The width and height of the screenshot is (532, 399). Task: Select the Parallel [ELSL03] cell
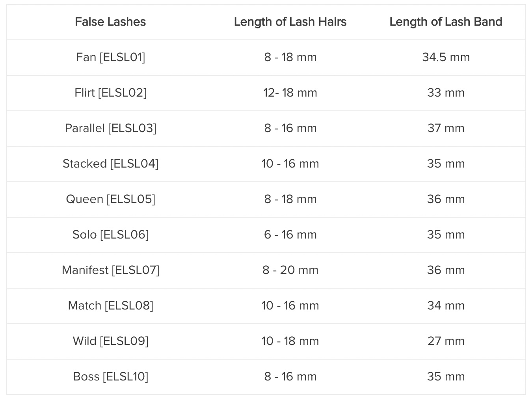pos(110,129)
